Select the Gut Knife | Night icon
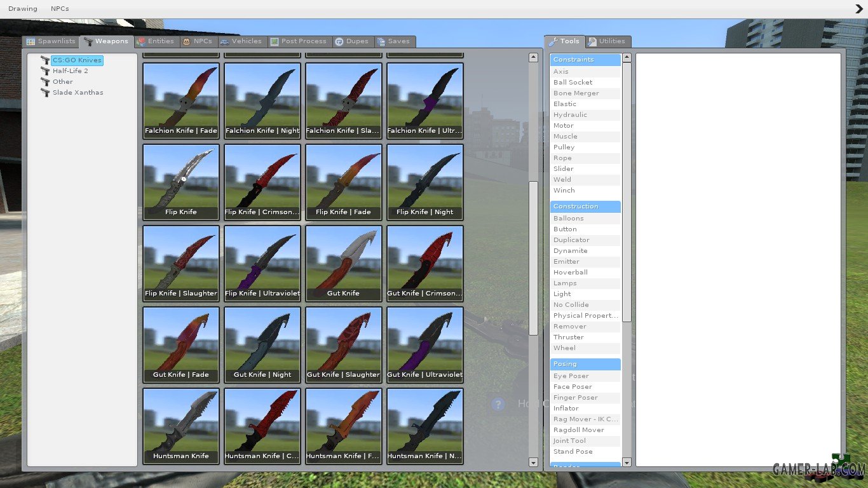This screenshot has height=488, width=868. point(262,345)
